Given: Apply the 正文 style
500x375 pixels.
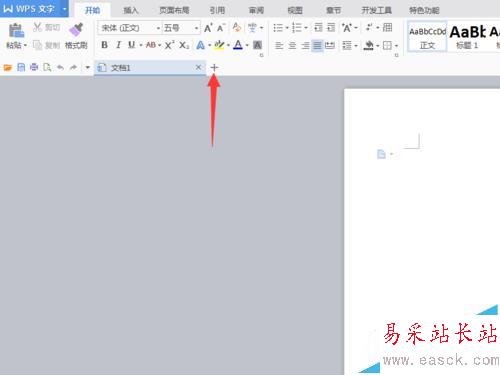Looking at the screenshot, I should pyautogui.click(x=427, y=37).
